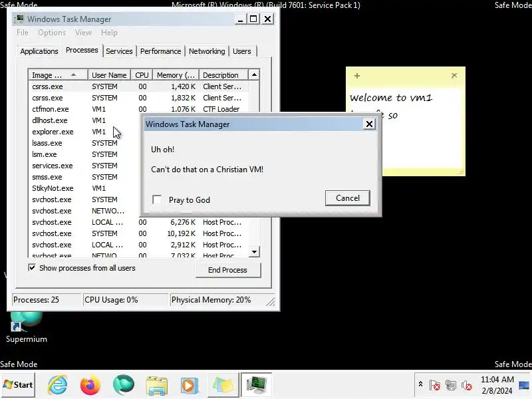
Task: Sort by Description column header
Action: pos(223,75)
